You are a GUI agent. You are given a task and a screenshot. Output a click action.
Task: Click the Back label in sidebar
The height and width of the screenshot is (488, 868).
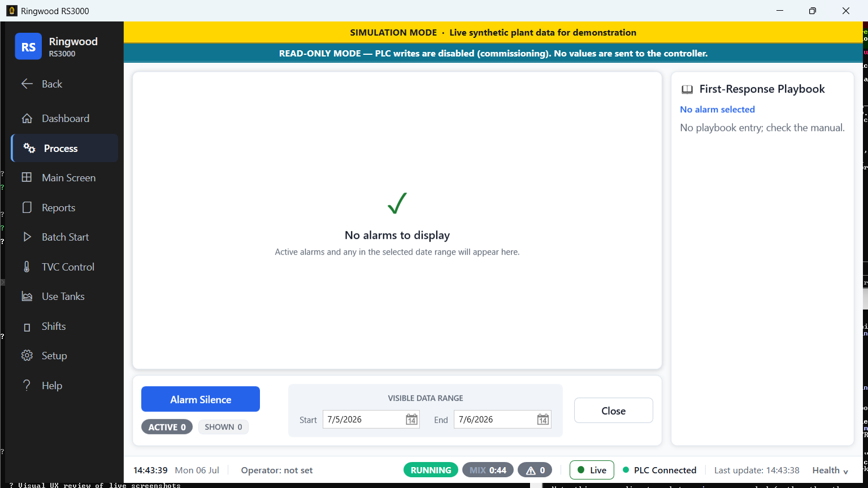[x=52, y=84]
